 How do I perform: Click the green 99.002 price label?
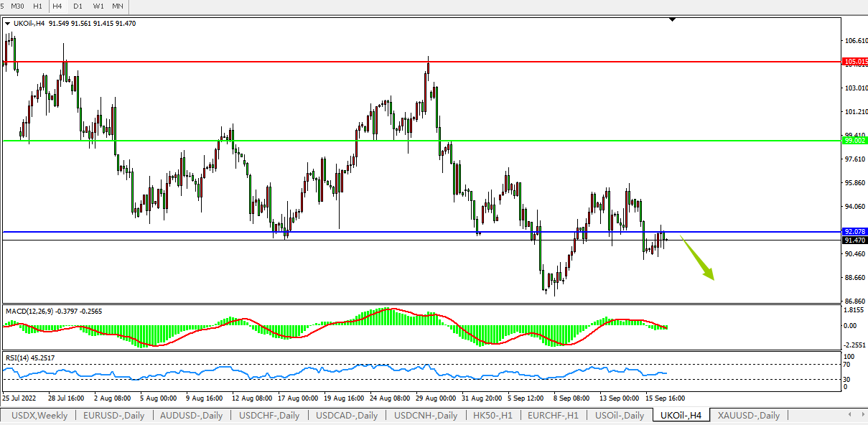tap(855, 141)
